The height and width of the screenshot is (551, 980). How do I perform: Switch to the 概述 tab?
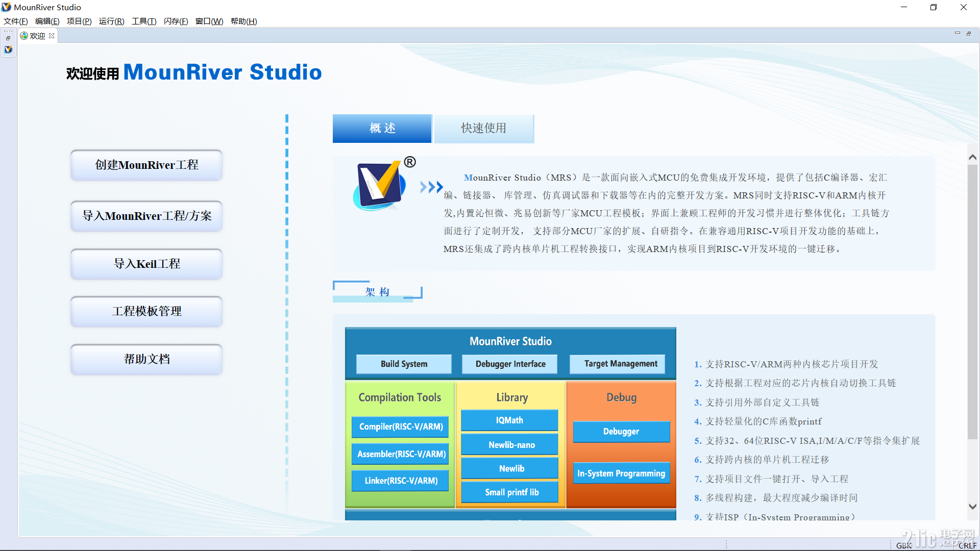coord(382,128)
